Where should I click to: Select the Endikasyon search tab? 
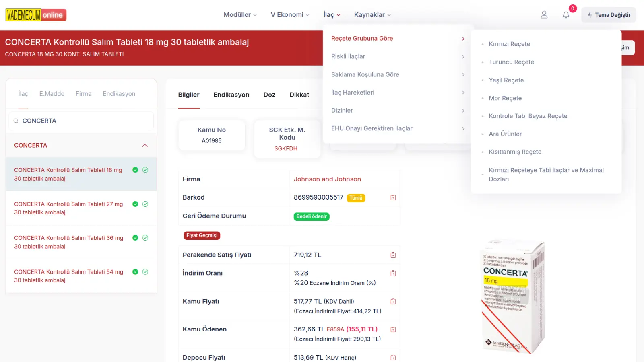tap(119, 94)
